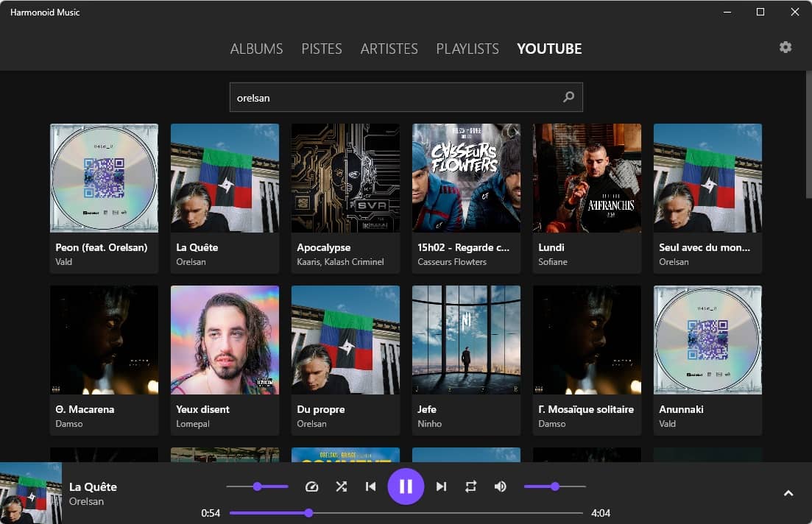Click the vertical scrollbar thumb
The height and width of the screenshot is (524, 812).
click(808, 135)
